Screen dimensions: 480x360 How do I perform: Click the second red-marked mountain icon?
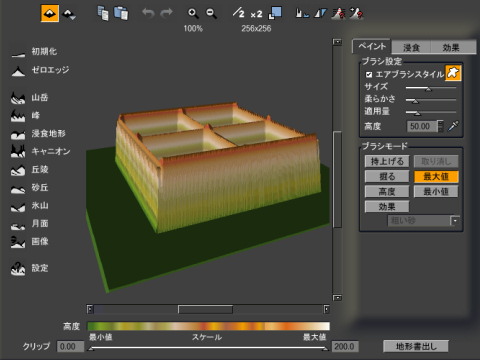(x=356, y=13)
